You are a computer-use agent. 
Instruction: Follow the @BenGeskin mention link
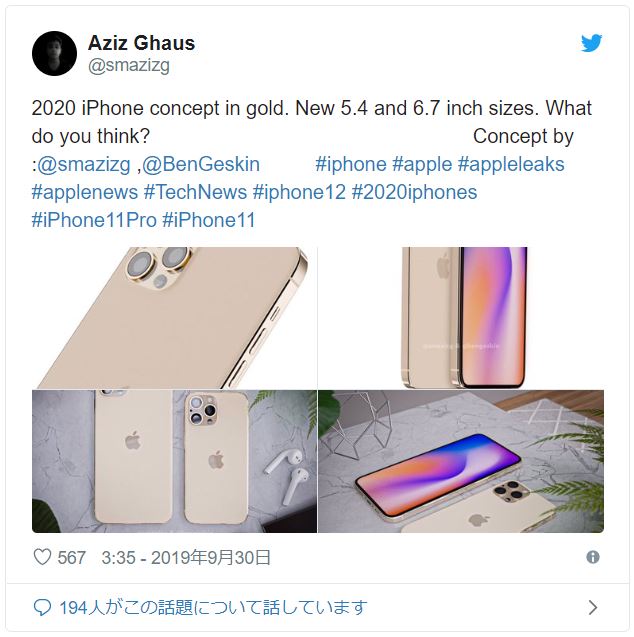point(201,164)
